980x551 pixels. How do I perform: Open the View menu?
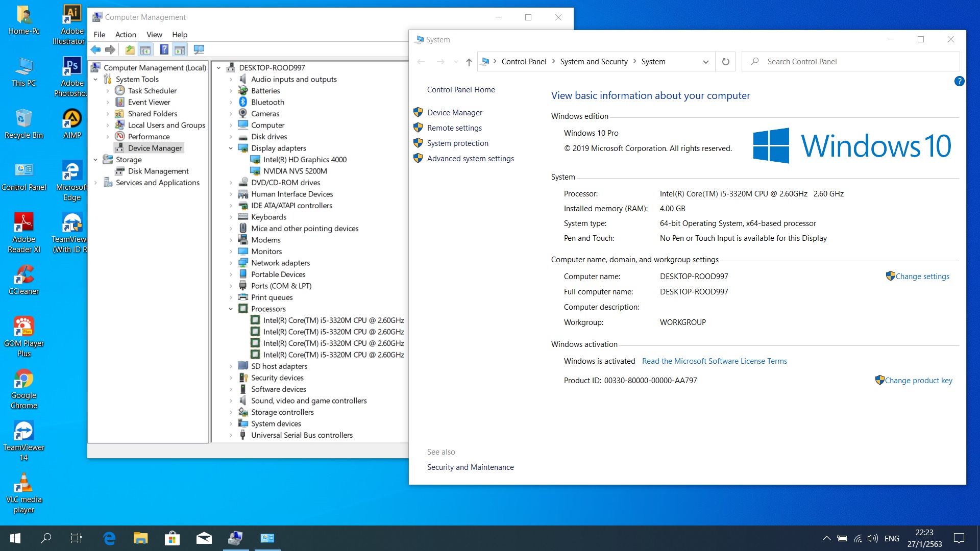point(154,35)
